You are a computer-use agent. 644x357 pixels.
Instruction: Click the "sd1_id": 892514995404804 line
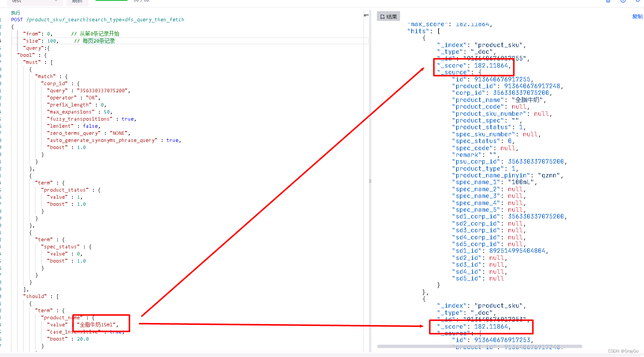pos(500,251)
